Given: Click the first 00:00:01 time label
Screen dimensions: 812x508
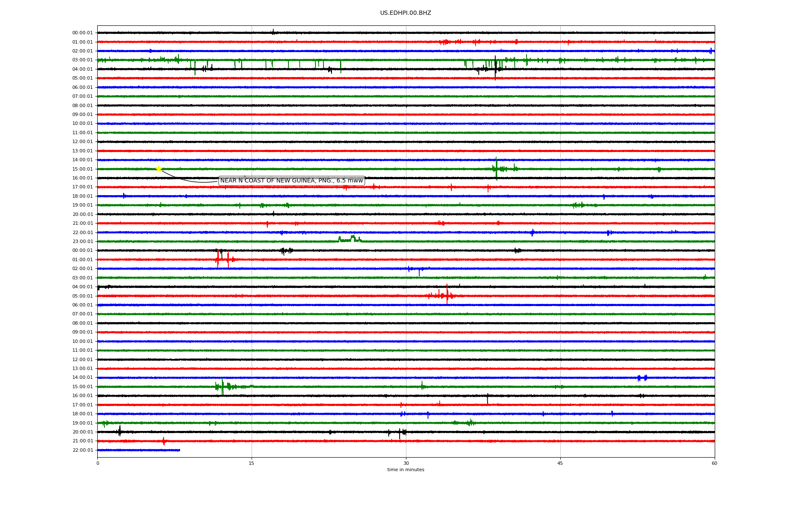Looking at the screenshot, I should coord(82,33).
